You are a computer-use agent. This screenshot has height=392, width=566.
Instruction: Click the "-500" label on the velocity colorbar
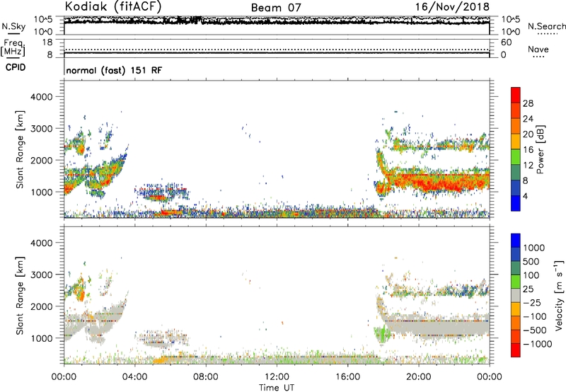pos(535,330)
